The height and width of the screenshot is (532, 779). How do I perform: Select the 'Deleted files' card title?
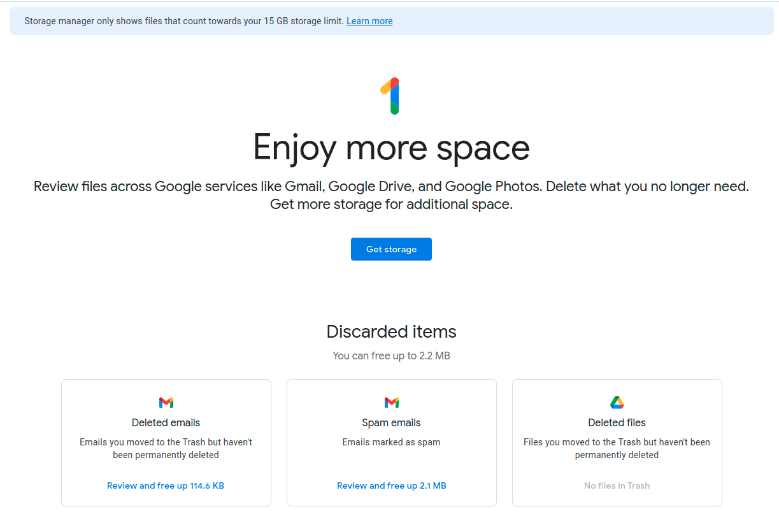(x=617, y=422)
